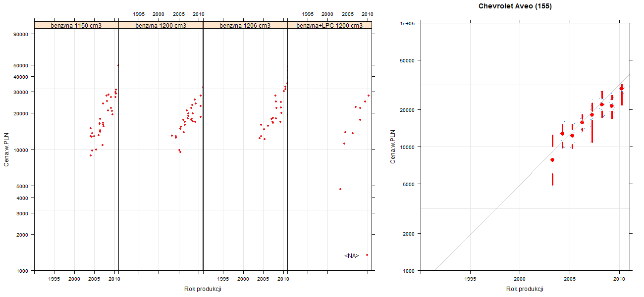The image size is (644, 297).
Task: Select the 'benzyna 1206 cm3' panel strip
Action: pyautogui.click(x=245, y=25)
